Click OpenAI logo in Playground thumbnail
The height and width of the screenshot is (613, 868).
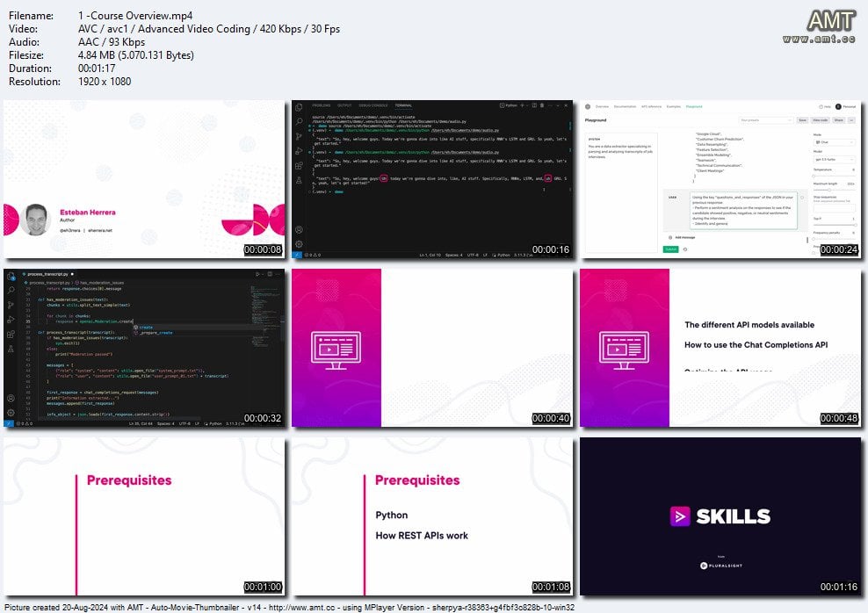point(588,107)
